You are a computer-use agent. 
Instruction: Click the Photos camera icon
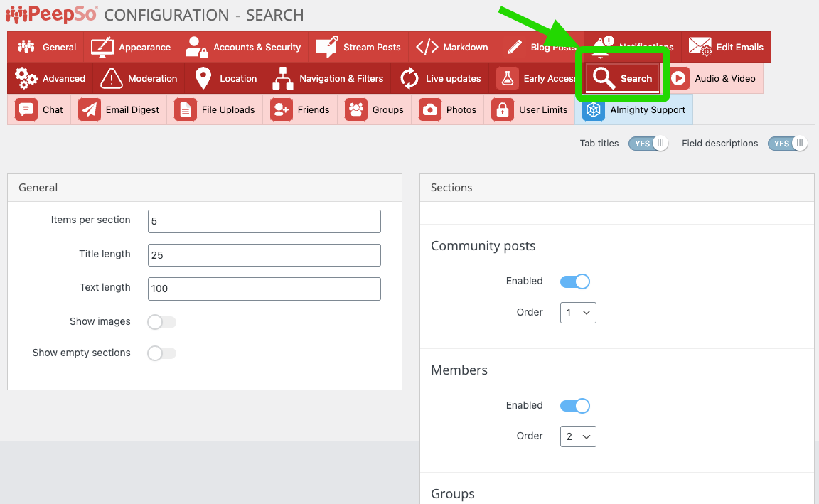[x=429, y=109]
